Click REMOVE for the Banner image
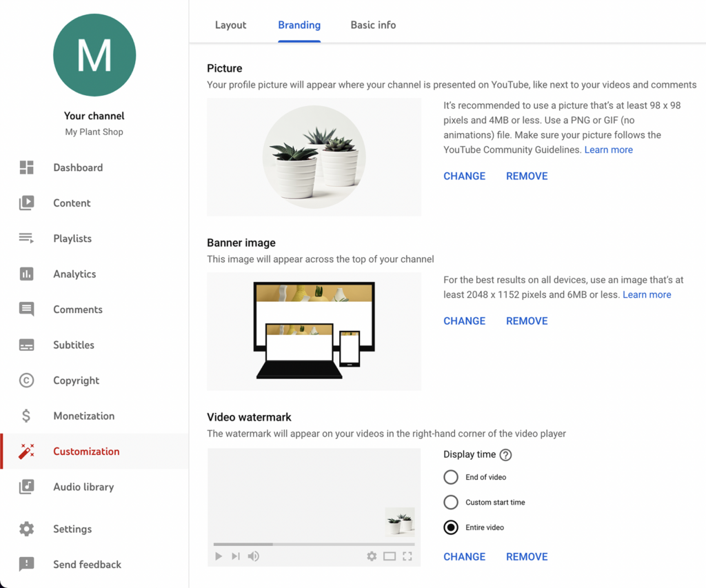 527,321
